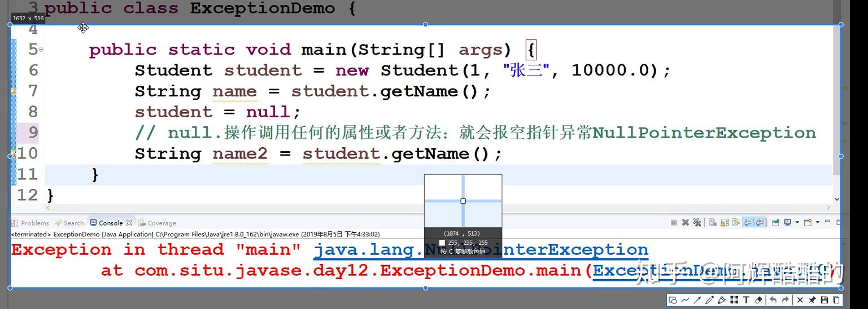The height and width of the screenshot is (309, 868).
Task: Click Remove Launch in Console toolbar
Action: click(x=686, y=223)
